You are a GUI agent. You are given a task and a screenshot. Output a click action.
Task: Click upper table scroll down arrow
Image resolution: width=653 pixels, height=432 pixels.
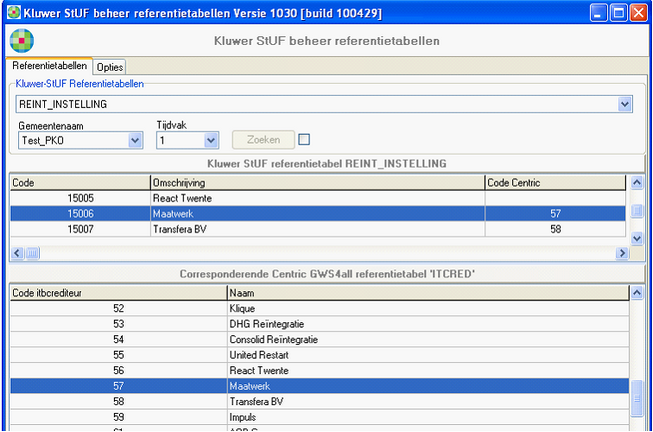[637, 238]
